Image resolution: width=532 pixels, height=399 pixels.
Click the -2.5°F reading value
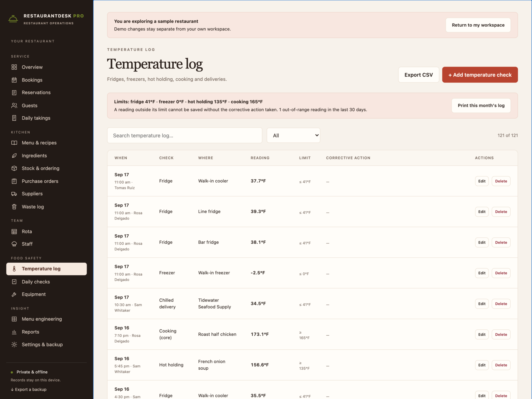coord(258,273)
